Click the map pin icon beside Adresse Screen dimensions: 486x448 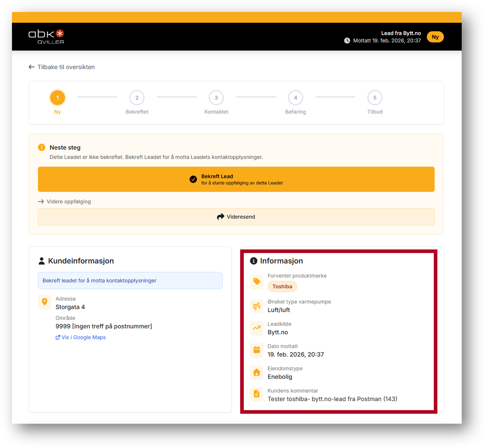coord(45,302)
